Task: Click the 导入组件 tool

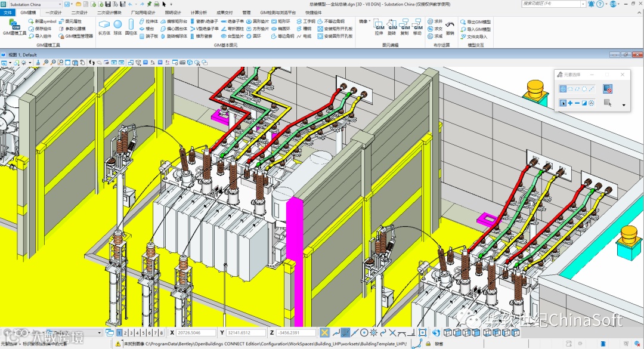Action: coord(40,36)
